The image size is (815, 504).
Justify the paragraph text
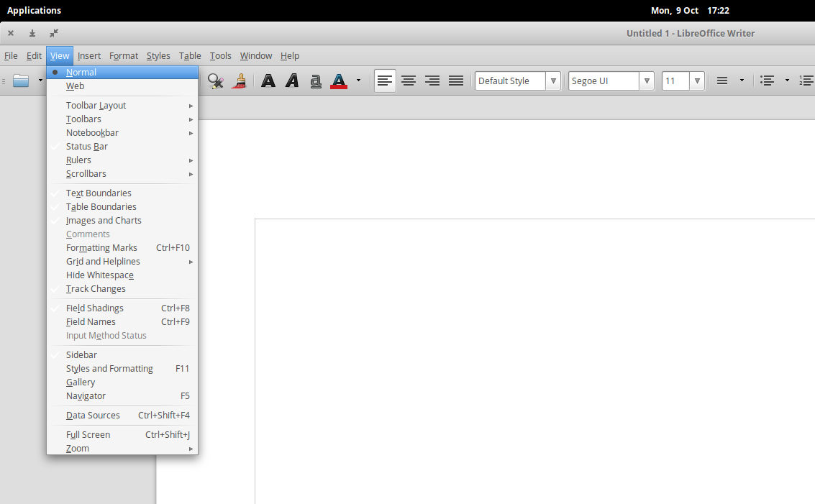tap(455, 81)
